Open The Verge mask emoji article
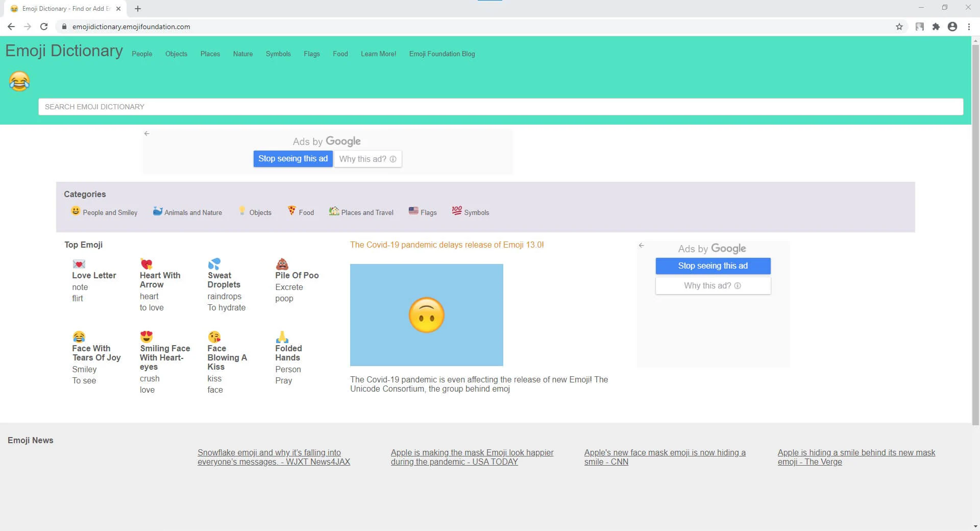 [856, 457]
